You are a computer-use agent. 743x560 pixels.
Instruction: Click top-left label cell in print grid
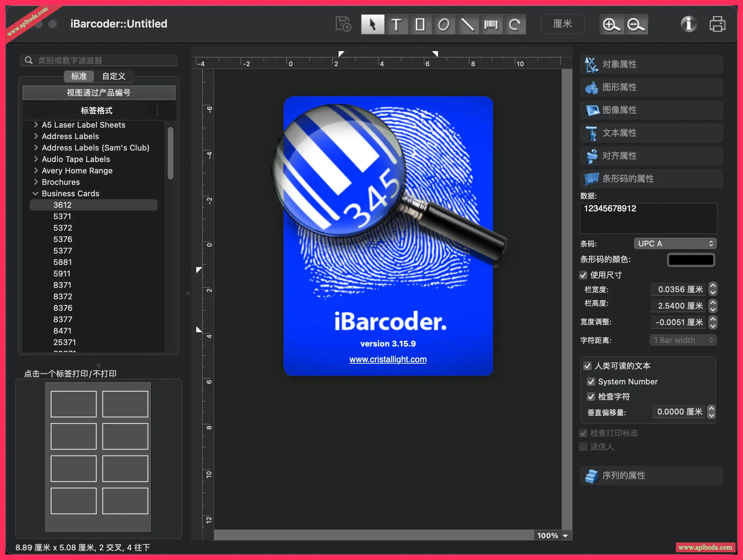(x=74, y=404)
